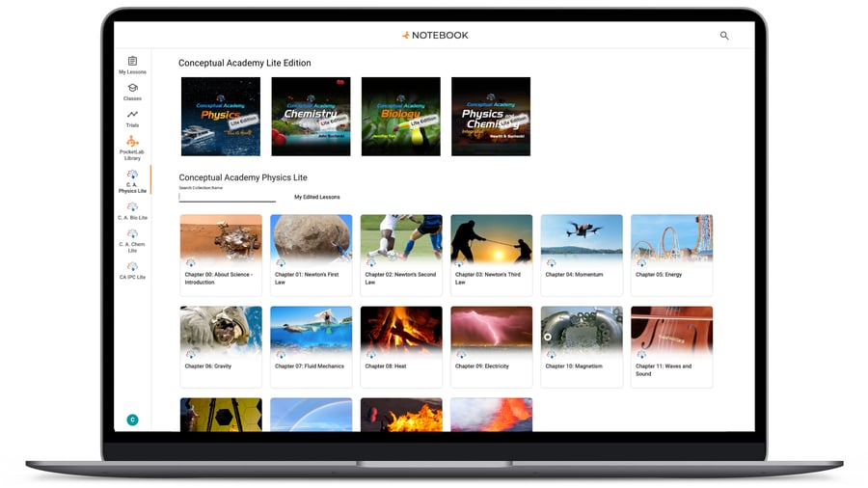Open Chapter 08: Heat card
The height and width of the screenshot is (488, 868).
401,347
